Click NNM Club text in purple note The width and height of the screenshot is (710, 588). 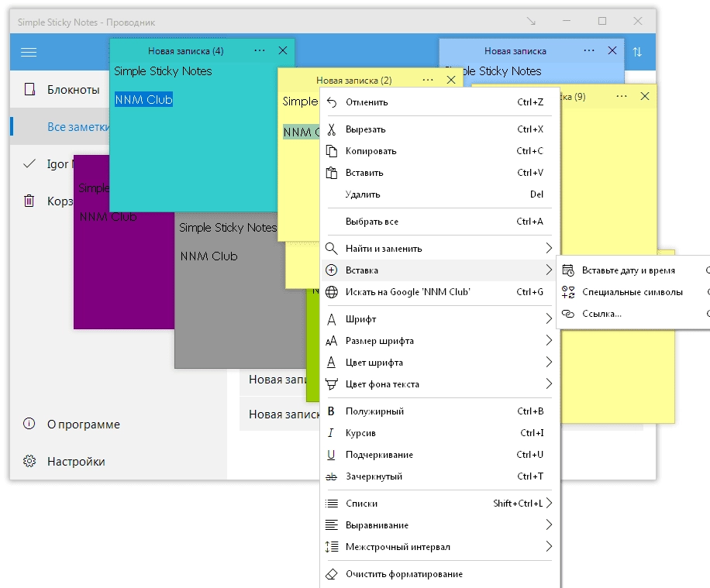coord(109,217)
